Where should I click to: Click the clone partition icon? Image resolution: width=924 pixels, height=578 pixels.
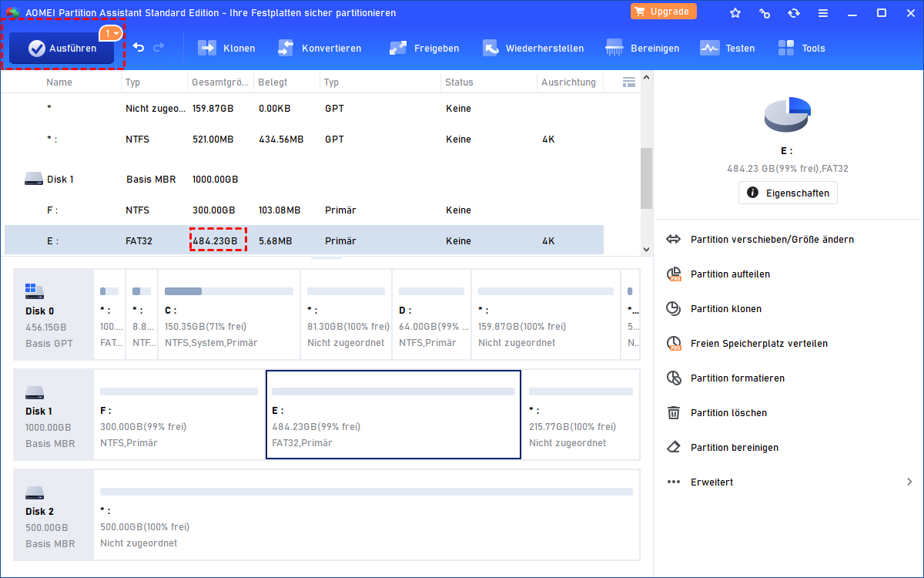click(674, 308)
